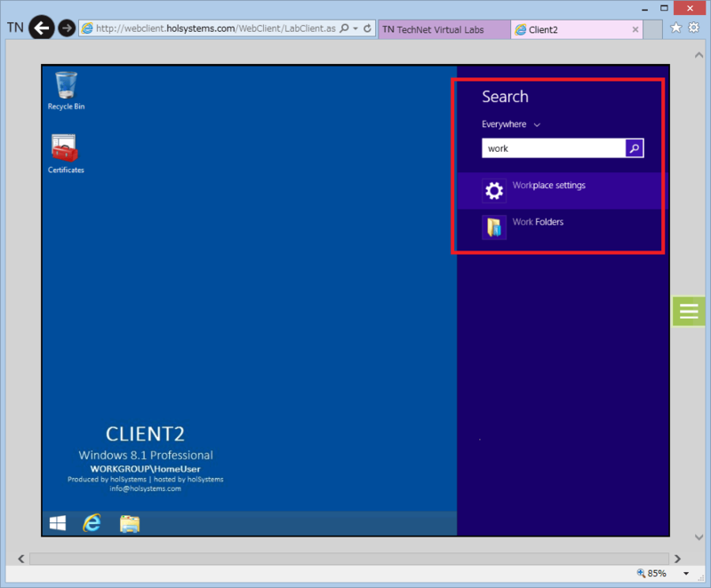Open the green lab menu handle
The height and width of the screenshot is (588, 711).
(688, 311)
